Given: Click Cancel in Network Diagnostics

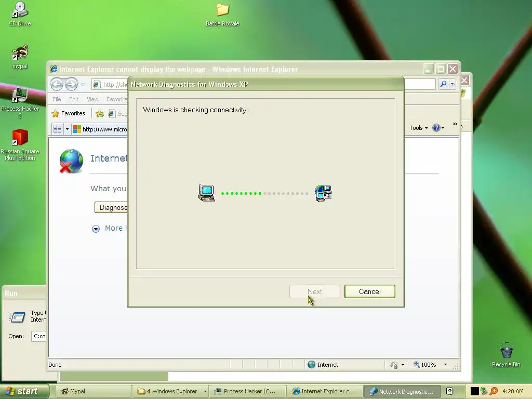Looking at the screenshot, I should [x=369, y=291].
